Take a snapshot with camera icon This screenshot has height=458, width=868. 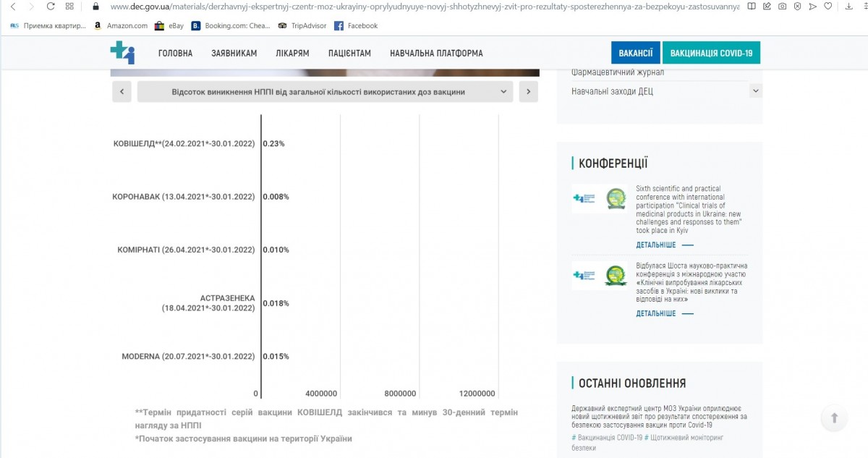coord(783,7)
